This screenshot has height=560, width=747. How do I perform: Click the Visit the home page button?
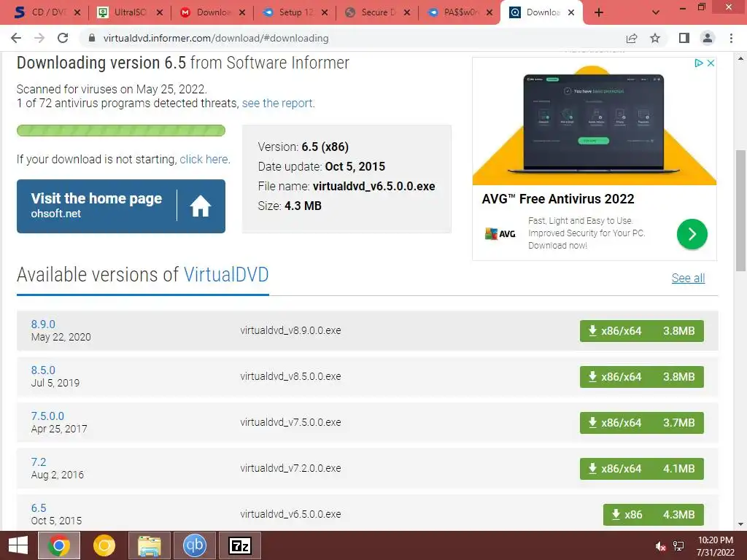coord(121,206)
